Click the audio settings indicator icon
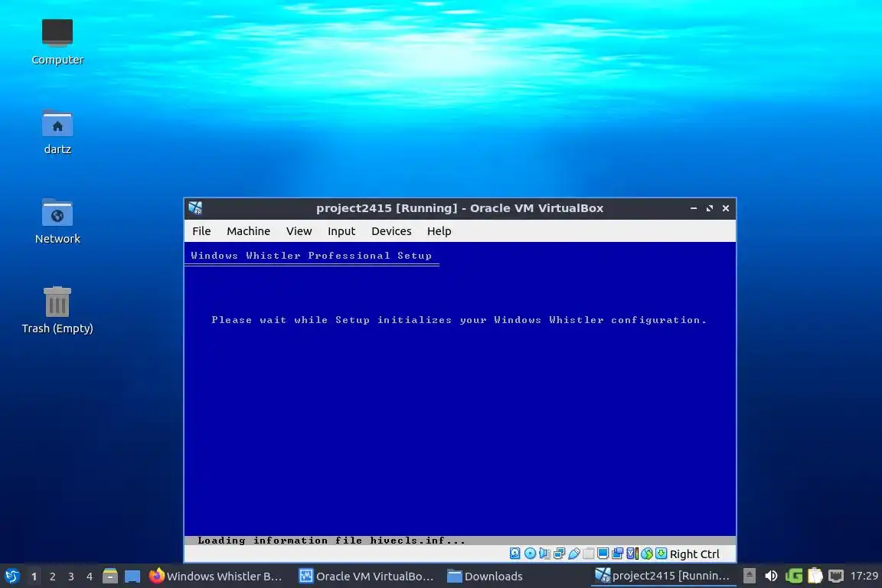The width and height of the screenshot is (882, 588). [x=544, y=554]
